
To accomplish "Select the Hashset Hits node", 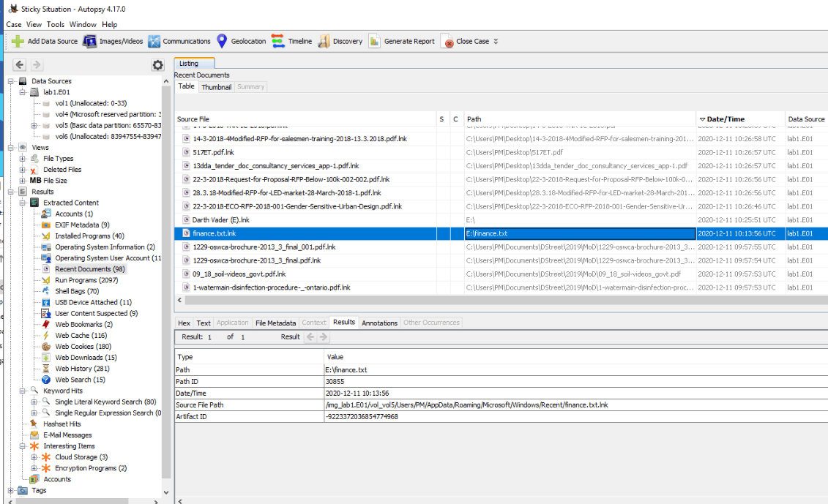I will [x=61, y=424].
